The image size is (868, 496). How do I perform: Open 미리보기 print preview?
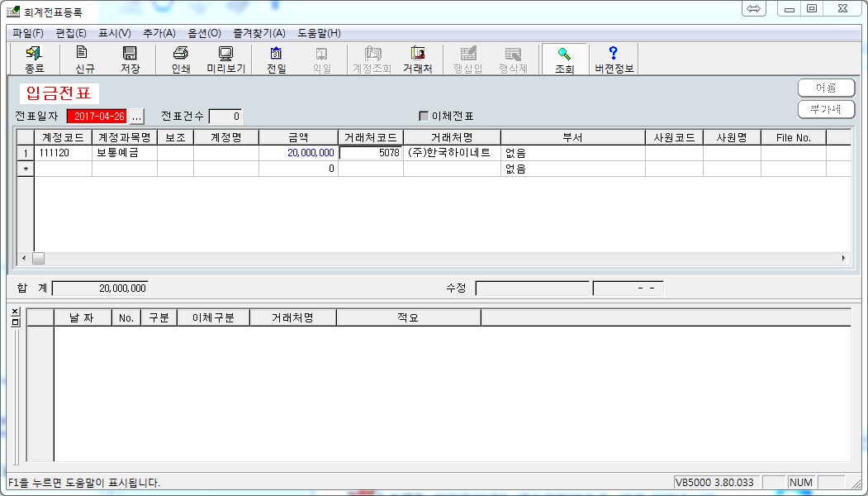click(x=225, y=60)
